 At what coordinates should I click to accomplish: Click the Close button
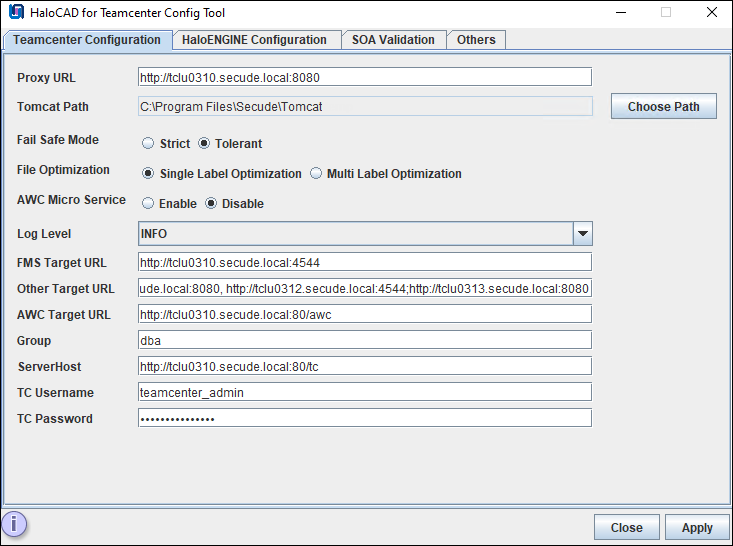626,527
